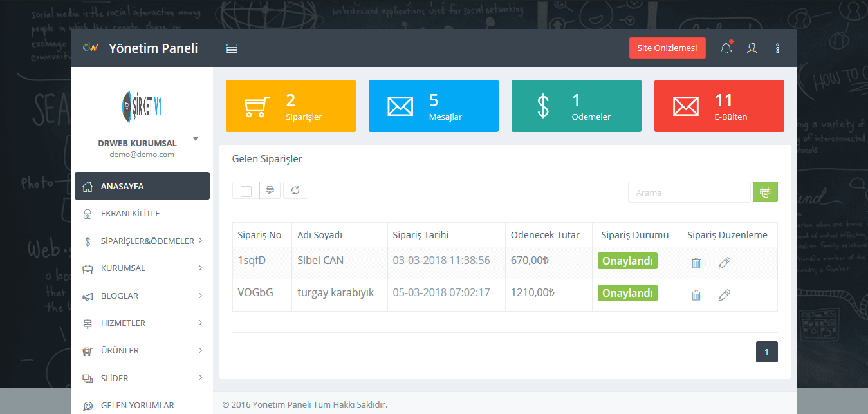Image resolution: width=868 pixels, height=414 pixels.
Task: Open EKRANI KİLİTLE from sidebar
Action: (x=130, y=214)
